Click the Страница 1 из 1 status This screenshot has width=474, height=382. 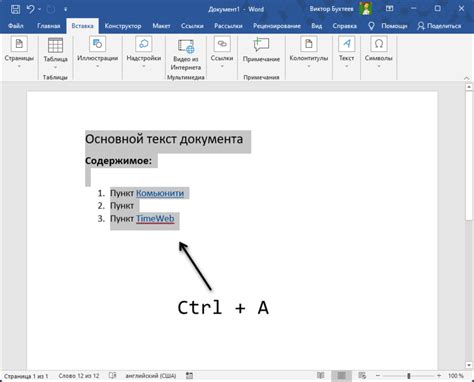click(x=26, y=376)
